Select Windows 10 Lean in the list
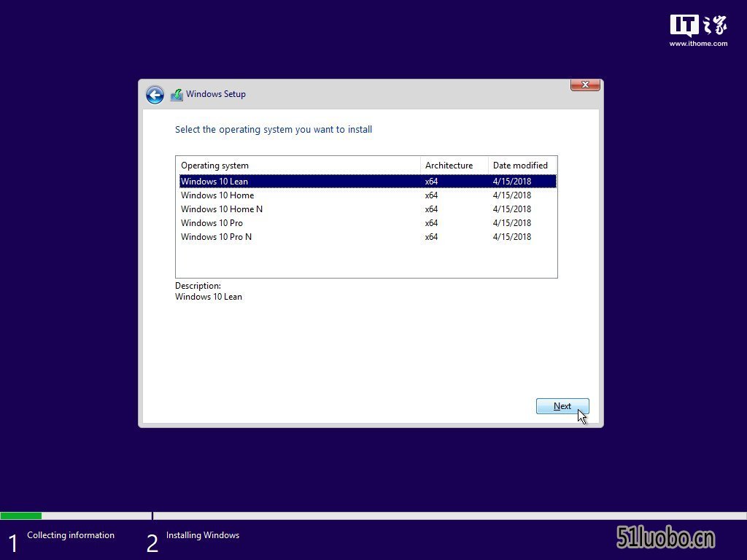 pos(368,182)
